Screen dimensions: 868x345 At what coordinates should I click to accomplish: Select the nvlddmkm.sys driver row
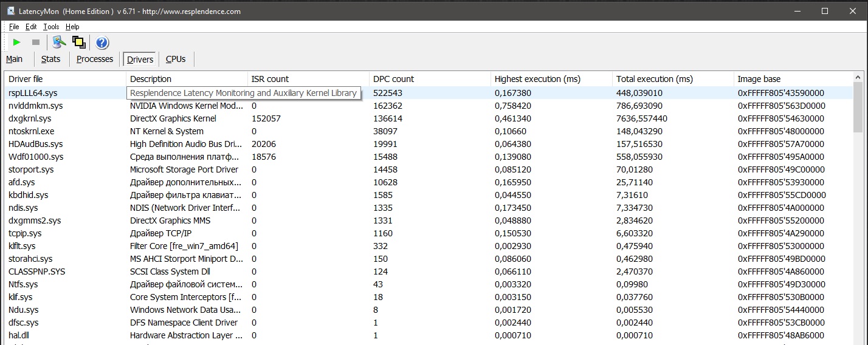[x=36, y=106]
